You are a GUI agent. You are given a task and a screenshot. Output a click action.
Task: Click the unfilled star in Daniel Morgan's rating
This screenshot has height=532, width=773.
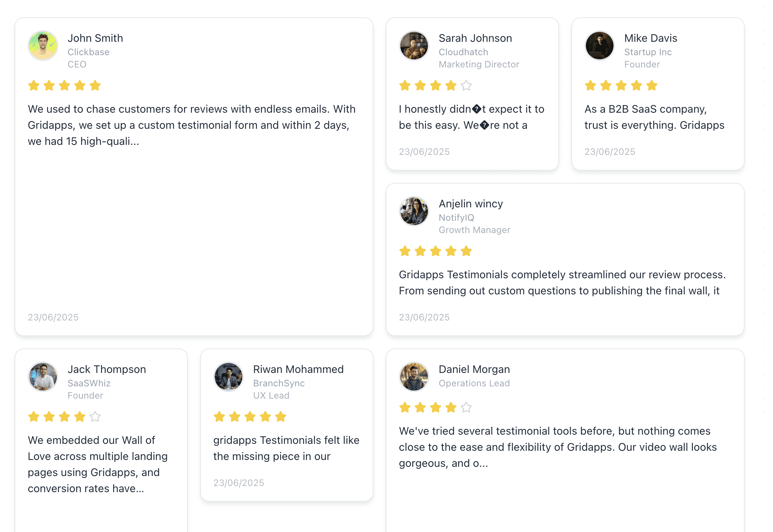[x=465, y=408]
